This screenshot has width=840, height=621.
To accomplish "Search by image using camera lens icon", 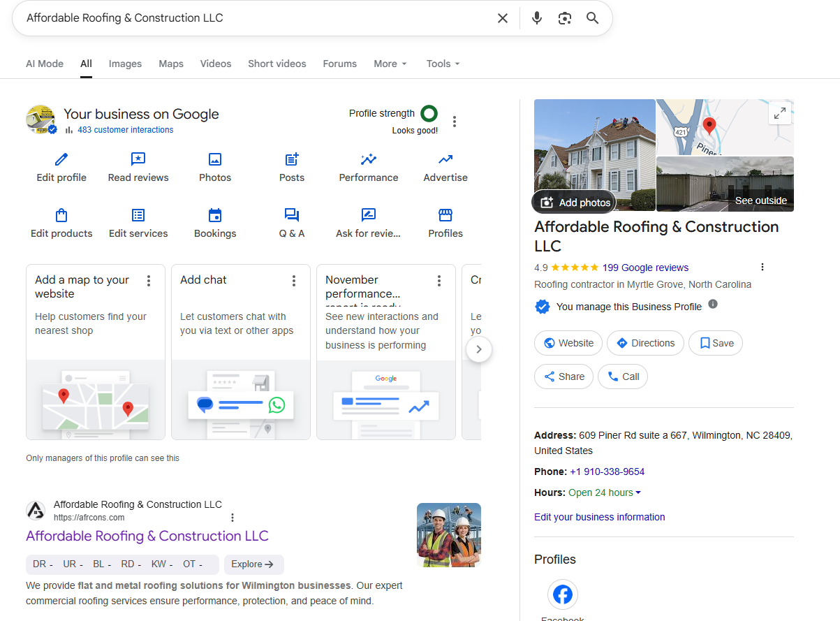I will 565,18.
